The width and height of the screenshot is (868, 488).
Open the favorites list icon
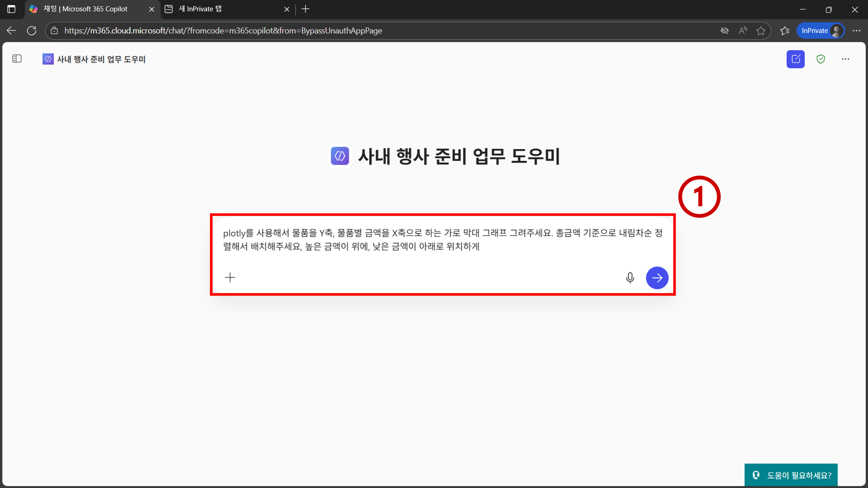tap(784, 31)
